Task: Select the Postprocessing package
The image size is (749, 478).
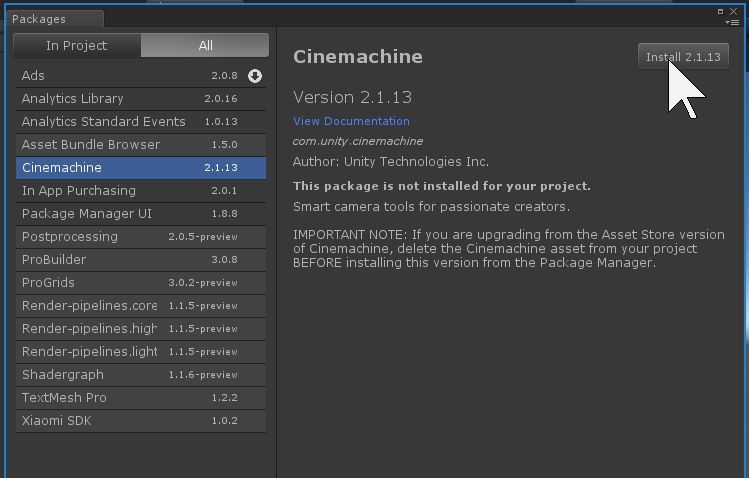Action: tap(141, 237)
